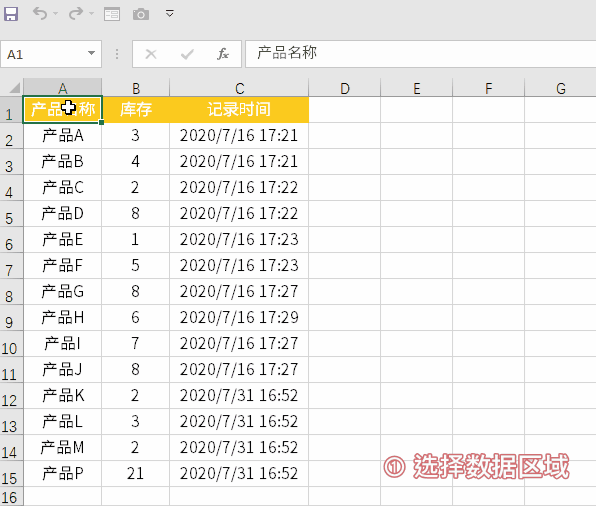This screenshot has height=506, width=596.
Task: Open the undo history dropdown arrow
Action: (x=55, y=14)
